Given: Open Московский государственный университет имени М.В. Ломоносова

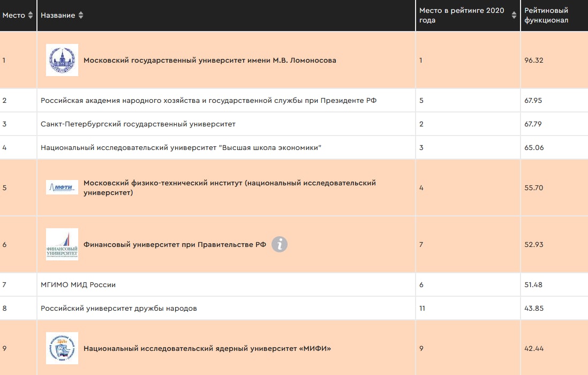Looking at the screenshot, I should (x=209, y=61).
